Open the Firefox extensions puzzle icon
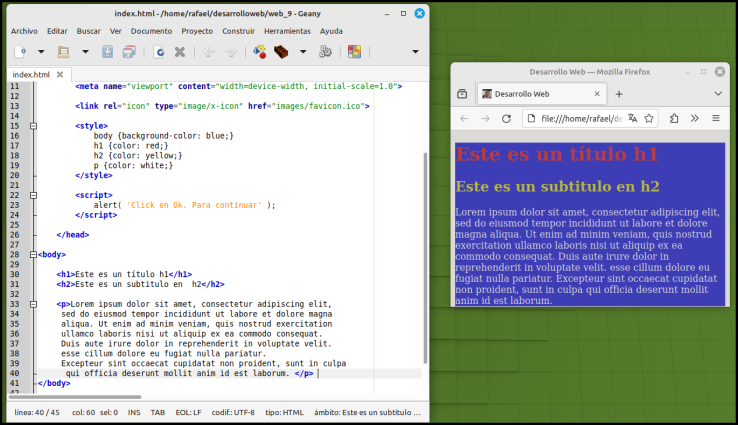This screenshot has width=738, height=425. point(674,119)
